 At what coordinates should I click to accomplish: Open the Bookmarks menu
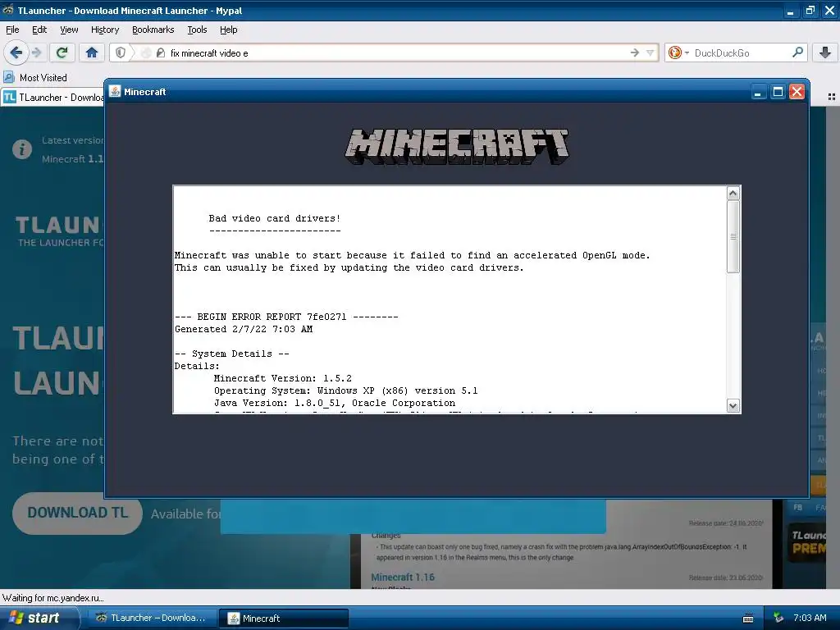(x=153, y=30)
